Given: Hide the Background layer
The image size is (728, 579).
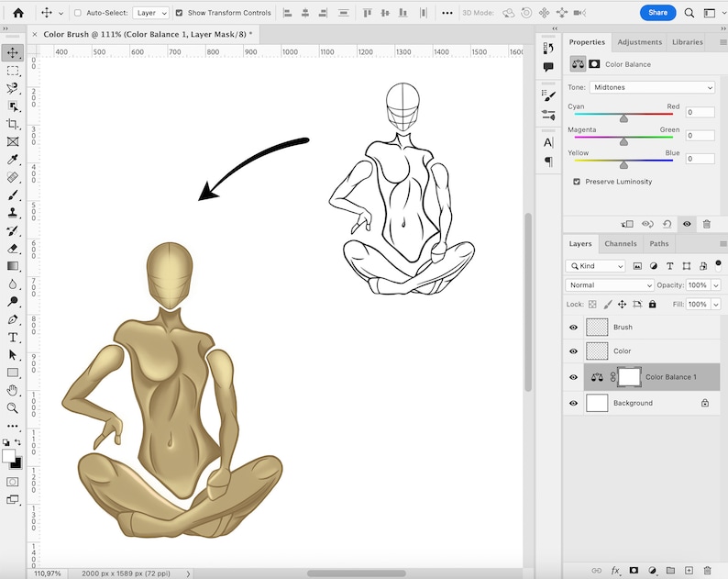Looking at the screenshot, I should click(x=573, y=403).
